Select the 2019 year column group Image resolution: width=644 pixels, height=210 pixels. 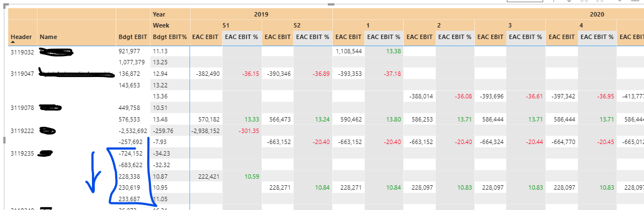click(261, 14)
